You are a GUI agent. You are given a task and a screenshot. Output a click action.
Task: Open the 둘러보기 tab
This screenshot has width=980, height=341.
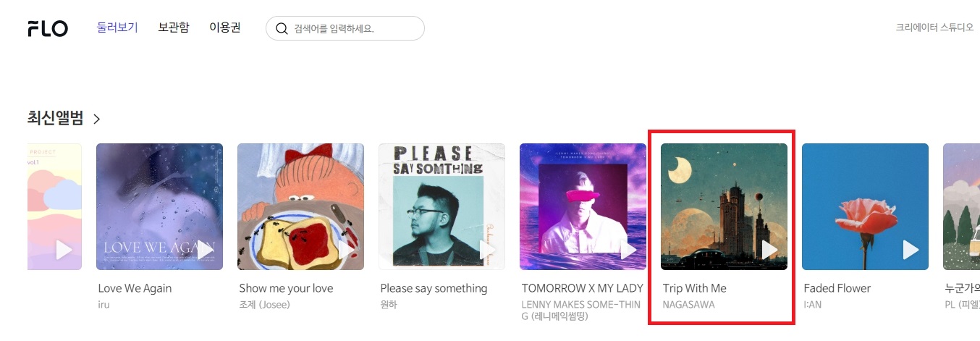[x=117, y=28]
